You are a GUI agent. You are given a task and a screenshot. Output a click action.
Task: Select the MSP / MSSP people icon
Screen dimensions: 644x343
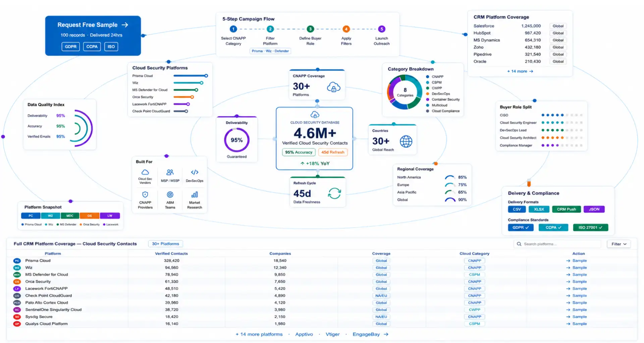coord(170,172)
